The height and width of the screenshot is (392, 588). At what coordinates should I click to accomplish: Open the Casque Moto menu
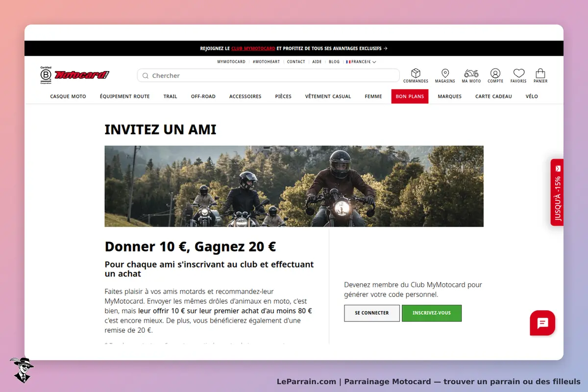(x=68, y=97)
